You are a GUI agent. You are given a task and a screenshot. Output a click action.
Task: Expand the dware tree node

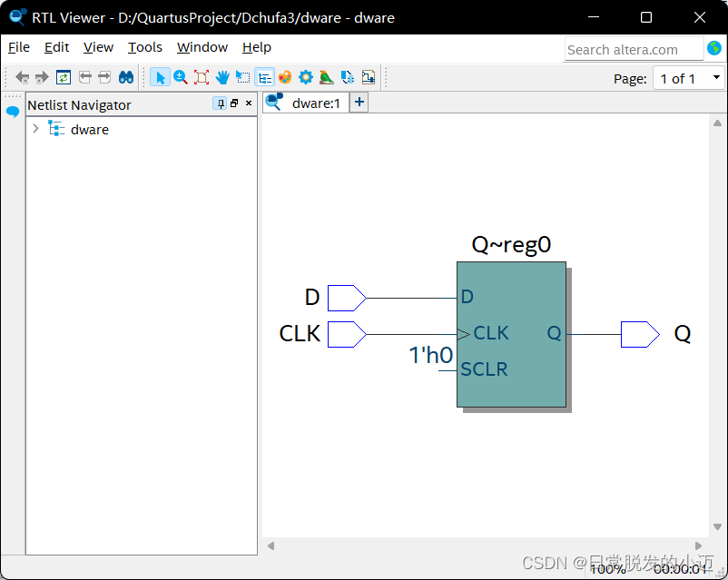35,129
